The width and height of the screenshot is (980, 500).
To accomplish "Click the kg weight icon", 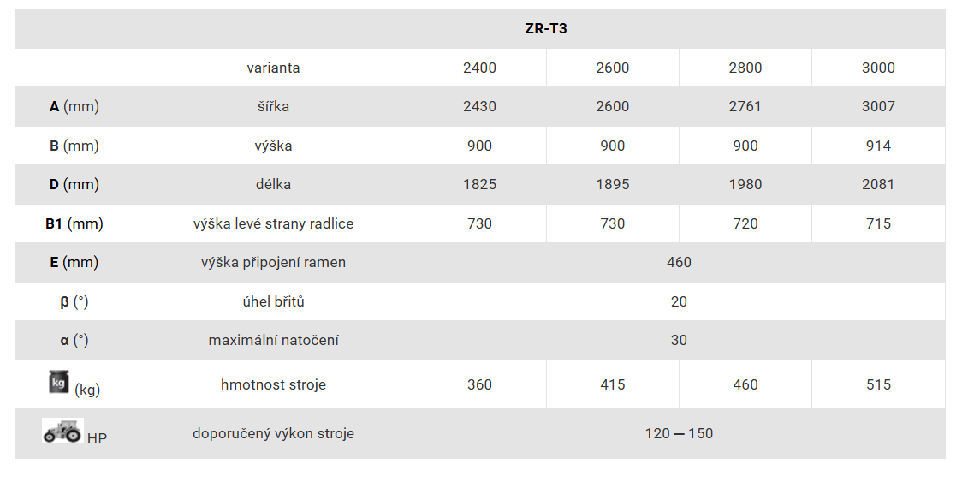I will click(59, 382).
